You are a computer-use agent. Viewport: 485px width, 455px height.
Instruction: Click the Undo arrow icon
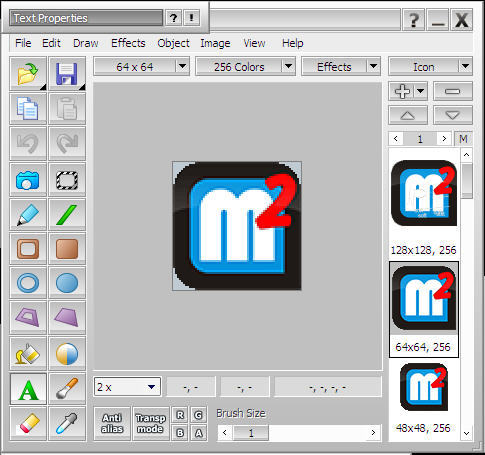(28, 143)
